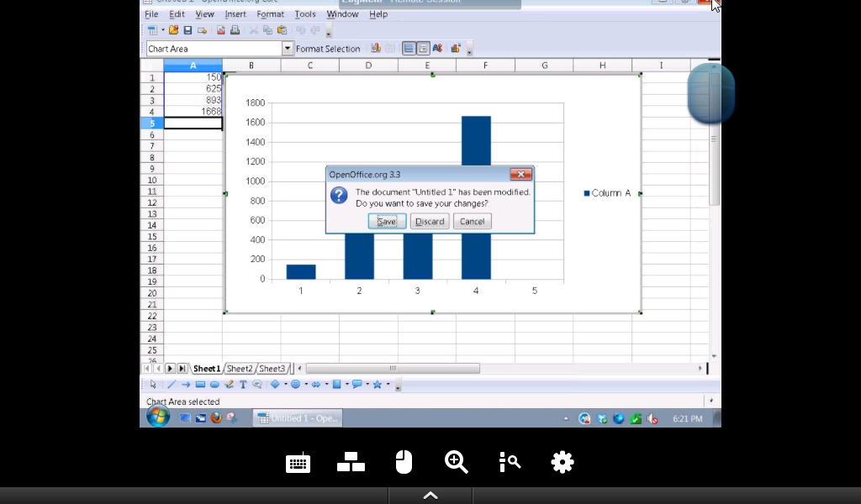Open the remote keyboard icon
This screenshot has width=861, height=504.
pos(298,463)
